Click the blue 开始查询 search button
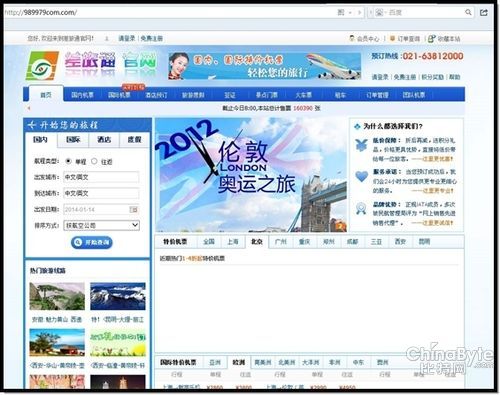500x395 pixels. coord(92,242)
